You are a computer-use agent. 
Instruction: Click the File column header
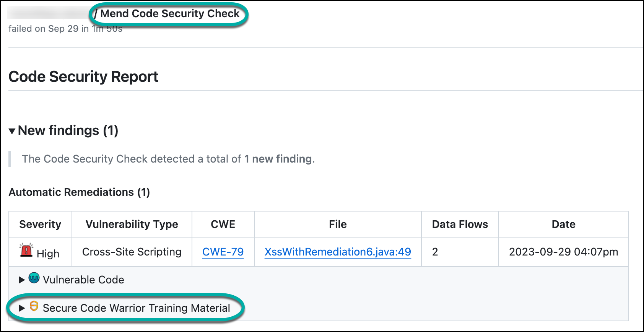click(x=338, y=224)
